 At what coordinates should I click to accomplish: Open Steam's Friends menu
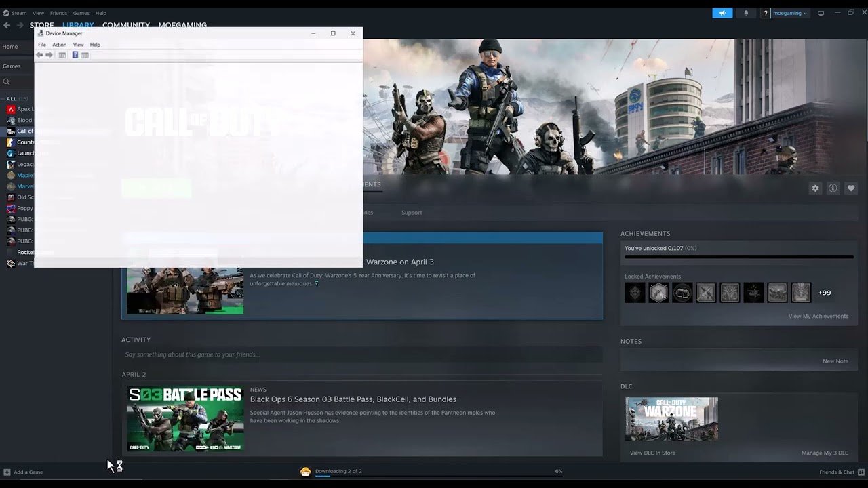pyautogui.click(x=58, y=13)
